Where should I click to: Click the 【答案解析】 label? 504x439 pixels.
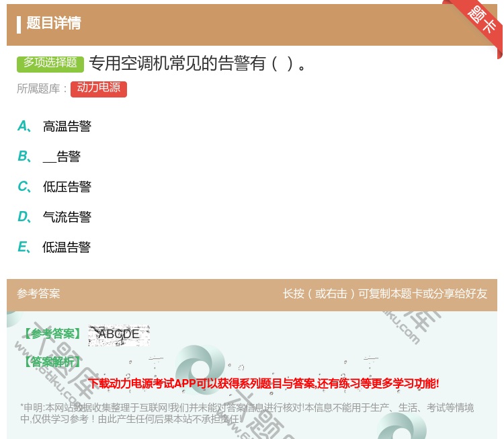[52, 362]
